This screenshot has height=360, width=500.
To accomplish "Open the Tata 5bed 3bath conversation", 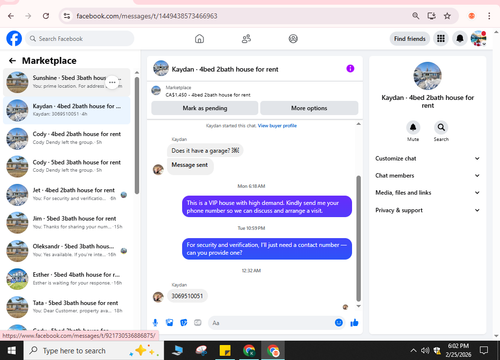I will [x=67, y=307].
